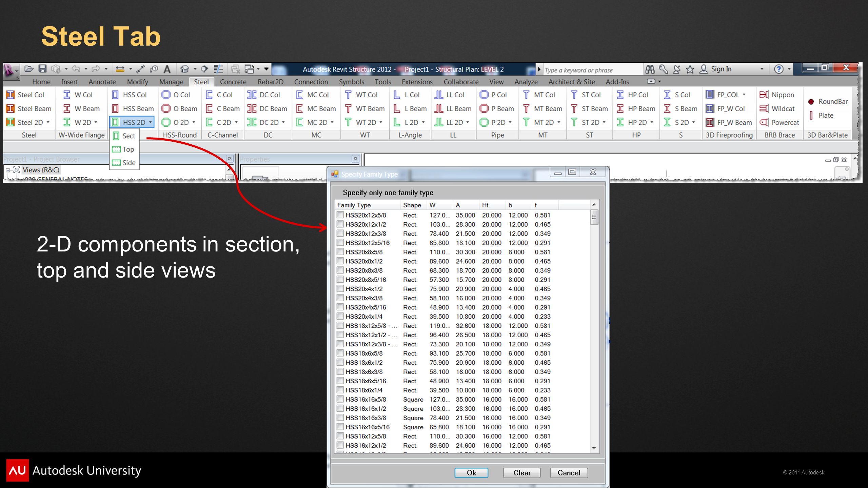This screenshot has height=488, width=868.
Task: Cancel the Specify Family Type dialog
Action: pos(569,473)
